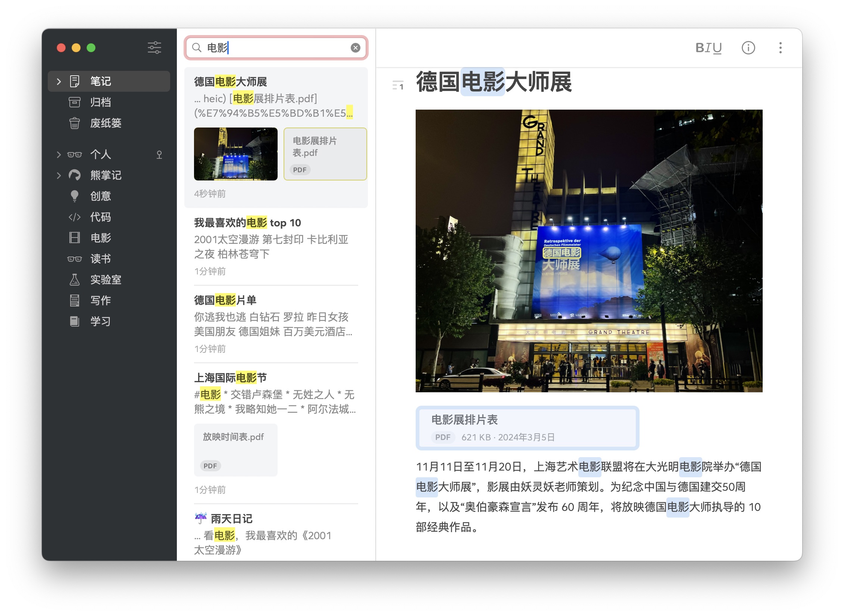The width and height of the screenshot is (844, 616).
Task: Show the note info panel
Action: (748, 48)
